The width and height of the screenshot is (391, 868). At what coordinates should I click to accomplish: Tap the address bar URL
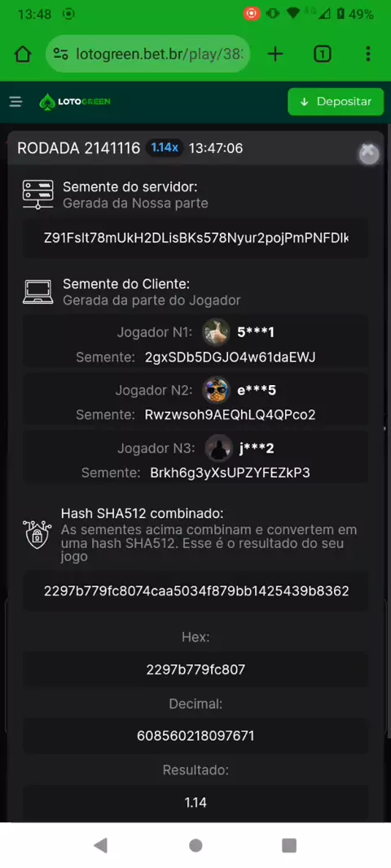pyautogui.click(x=163, y=54)
